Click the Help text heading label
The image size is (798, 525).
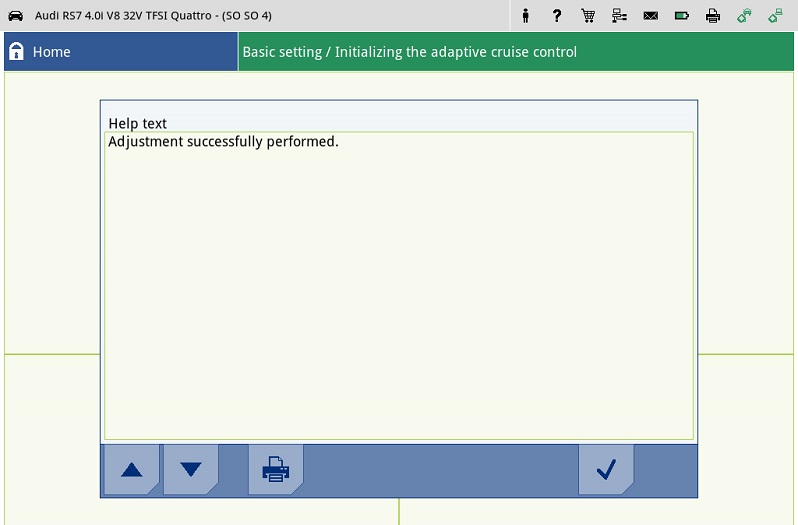(138, 124)
